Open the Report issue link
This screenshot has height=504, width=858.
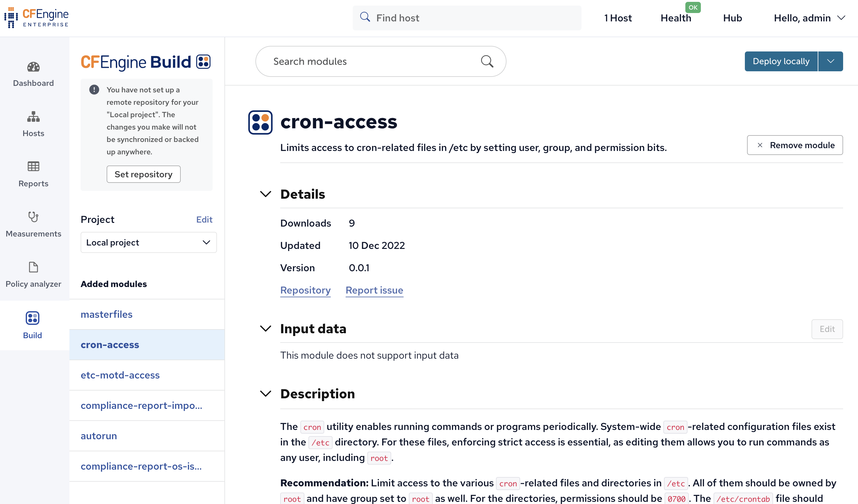[x=374, y=290]
